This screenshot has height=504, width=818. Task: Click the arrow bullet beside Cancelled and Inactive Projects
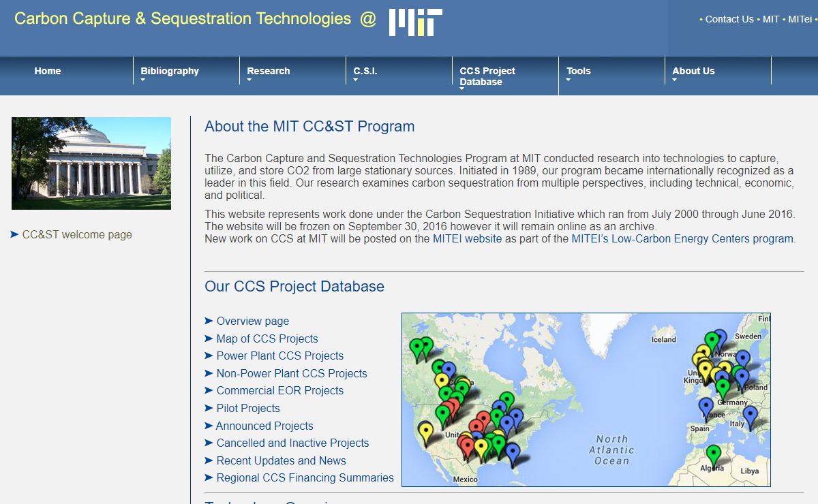[x=209, y=443]
